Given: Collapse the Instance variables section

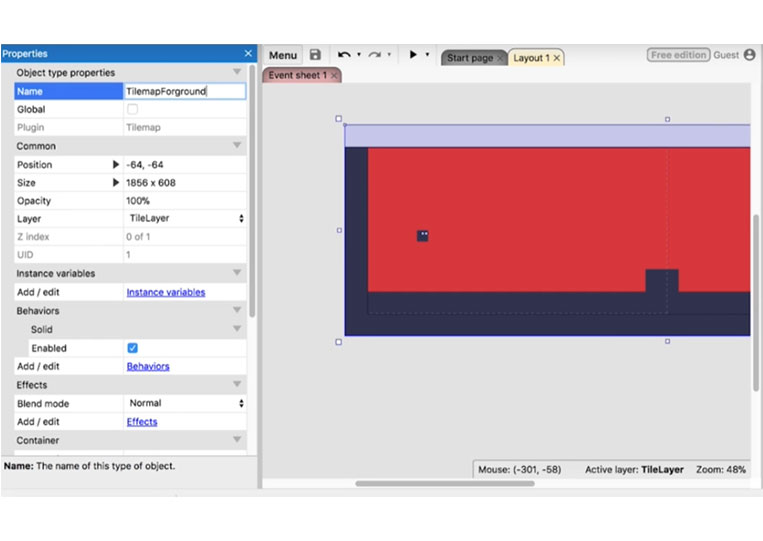Looking at the screenshot, I should pyautogui.click(x=237, y=273).
